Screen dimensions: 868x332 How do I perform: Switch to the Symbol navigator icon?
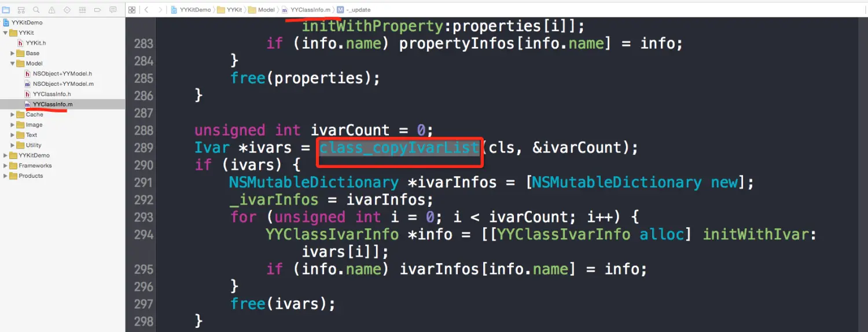(21, 10)
